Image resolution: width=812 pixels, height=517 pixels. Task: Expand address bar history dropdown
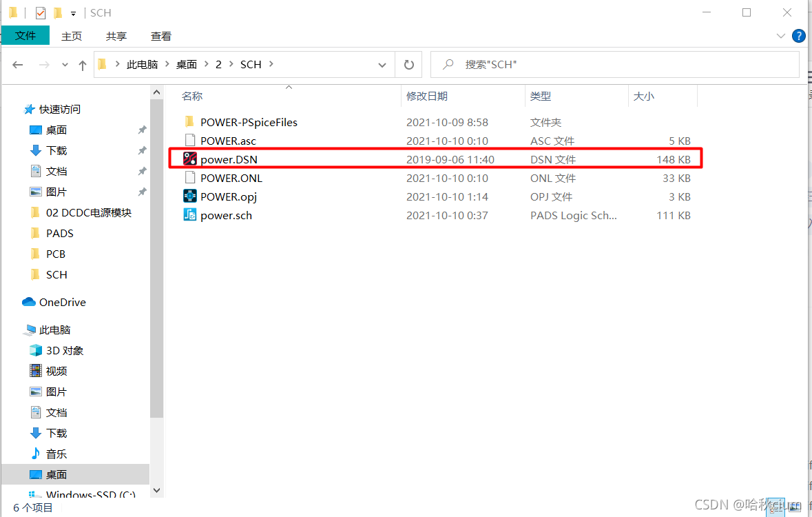[382, 65]
